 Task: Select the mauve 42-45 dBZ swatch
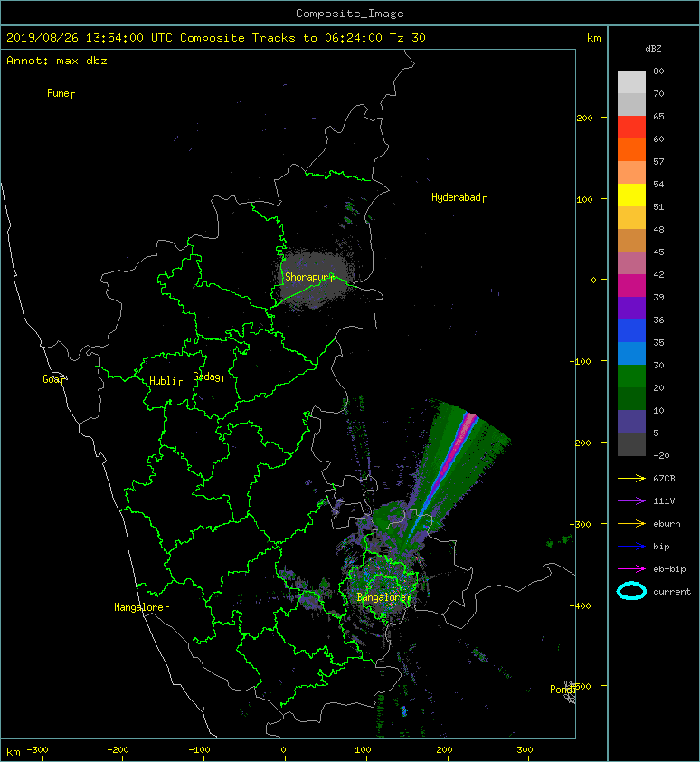pyautogui.click(x=631, y=263)
